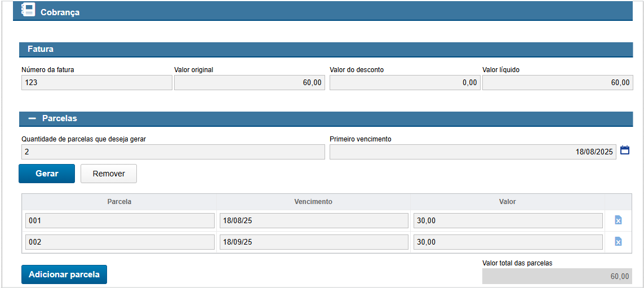This screenshot has height=288, width=644.
Task: Click the Vencimento column header
Action: 313,202
